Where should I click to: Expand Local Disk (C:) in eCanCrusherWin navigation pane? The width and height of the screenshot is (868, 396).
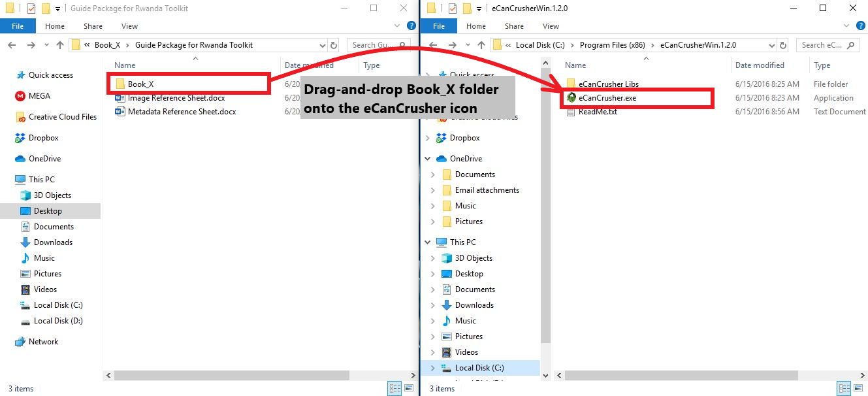tap(433, 368)
